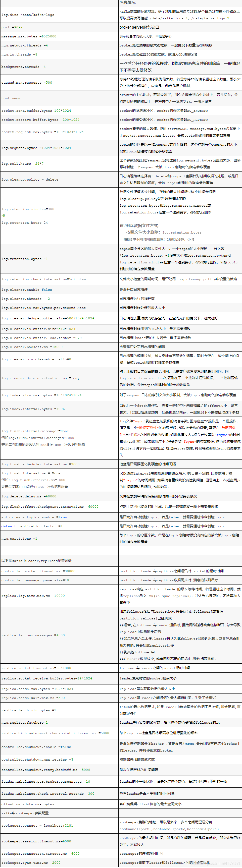Click log.index.interval.bytes =4096 cell
The width and height of the screenshot is (242, 868).
click(59, 409)
